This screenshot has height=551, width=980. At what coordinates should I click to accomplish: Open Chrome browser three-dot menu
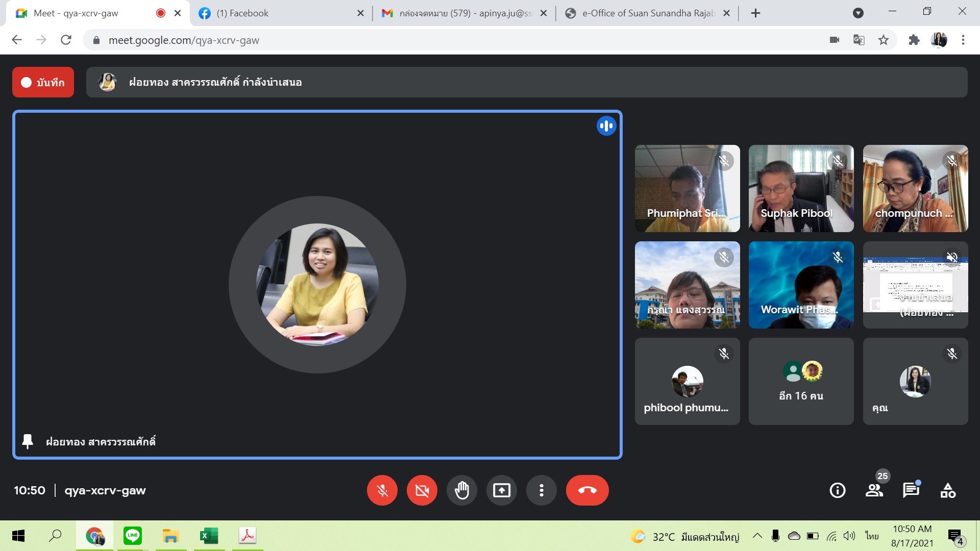(963, 40)
